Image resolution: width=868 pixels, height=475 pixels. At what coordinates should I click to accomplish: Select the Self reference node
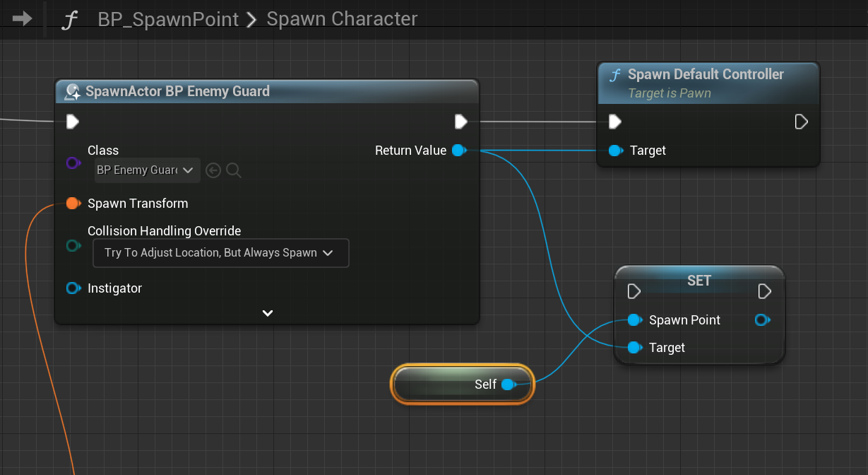462,385
